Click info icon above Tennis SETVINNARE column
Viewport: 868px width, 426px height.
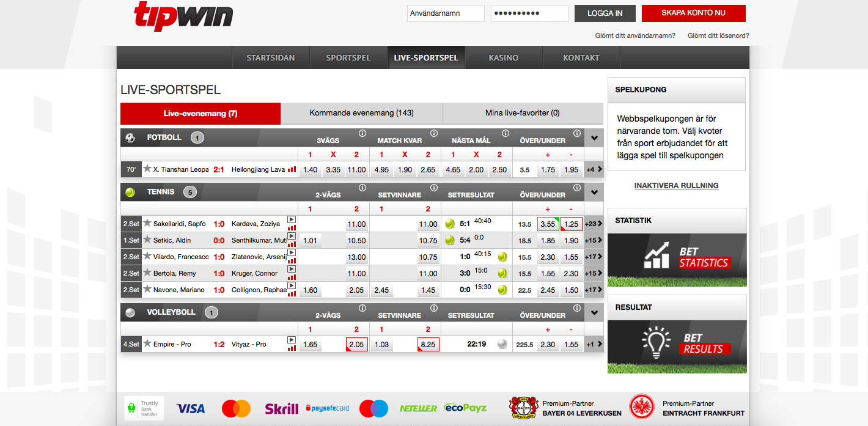[434, 188]
